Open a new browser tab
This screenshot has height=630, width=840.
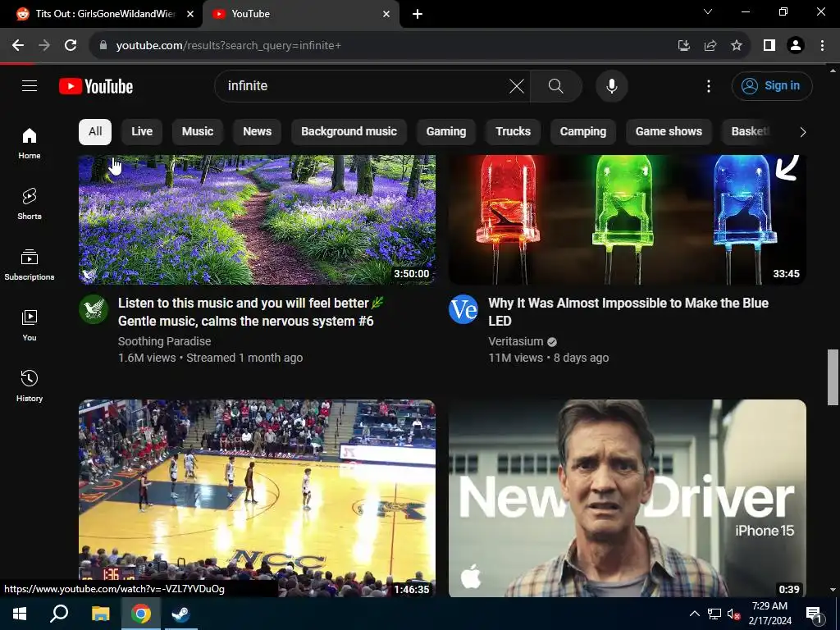pos(418,14)
